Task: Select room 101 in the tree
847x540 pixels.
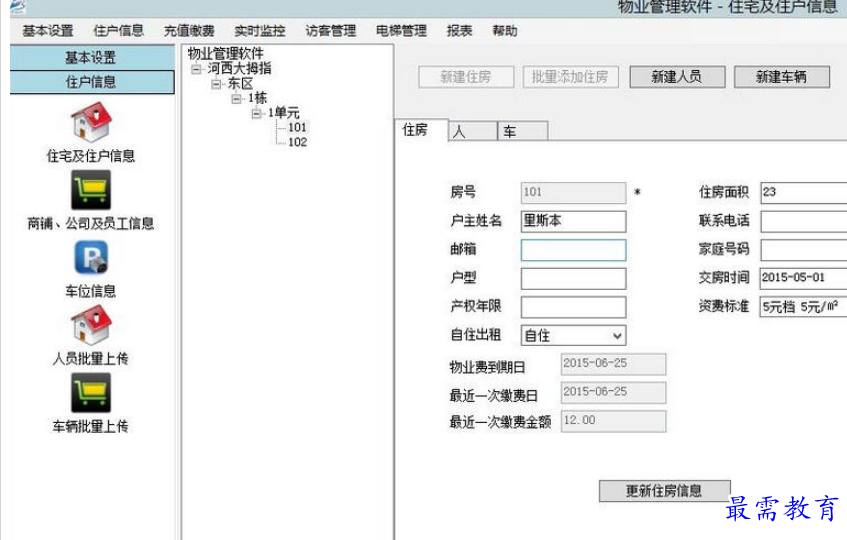Action: pyautogui.click(x=297, y=127)
